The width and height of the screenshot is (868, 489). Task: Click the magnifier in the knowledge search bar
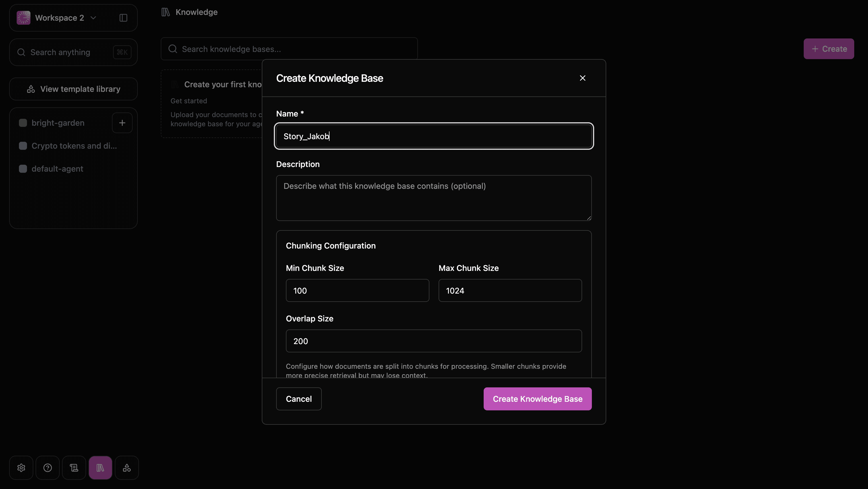click(x=173, y=49)
